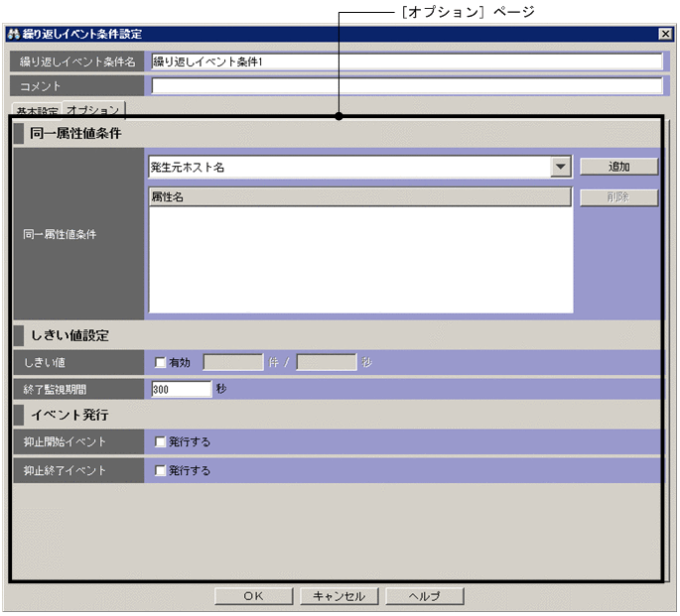Check 発行する for 抑止終了イベント
The height and width of the screenshot is (616, 680).
[160, 470]
